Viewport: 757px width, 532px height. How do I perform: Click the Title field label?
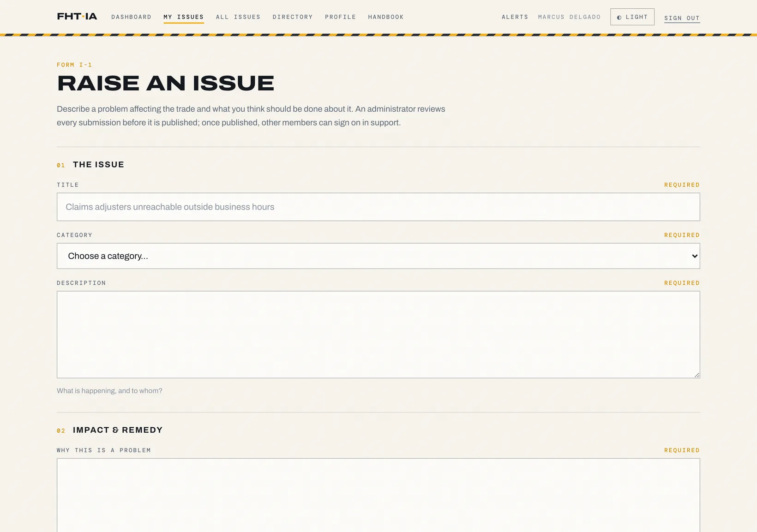(x=68, y=185)
